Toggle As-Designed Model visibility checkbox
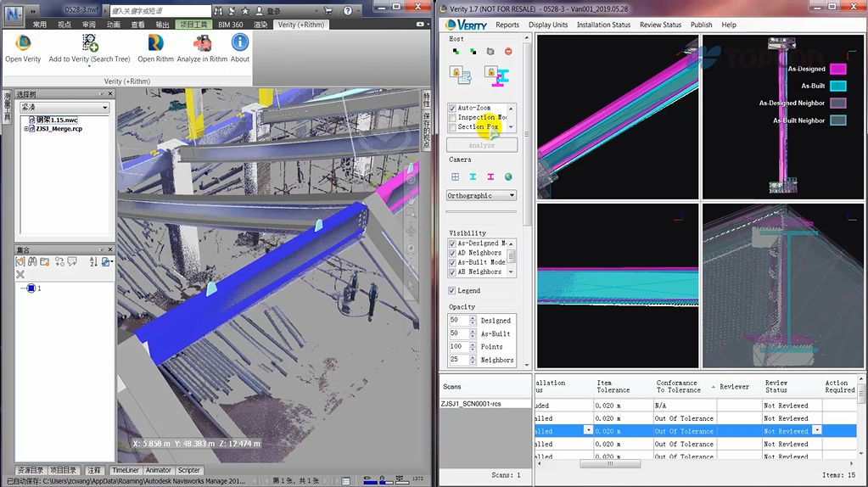The height and width of the screenshot is (487, 868). coord(452,243)
